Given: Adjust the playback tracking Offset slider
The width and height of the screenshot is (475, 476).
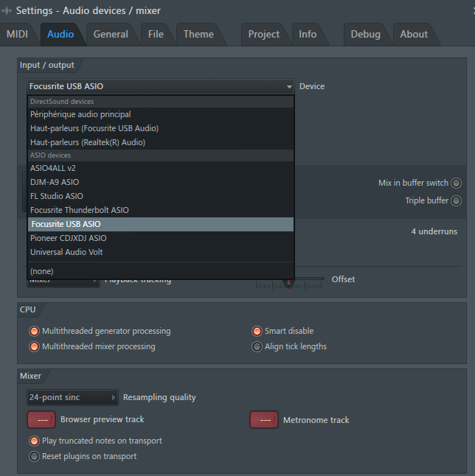Looking at the screenshot, I should tap(288, 282).
